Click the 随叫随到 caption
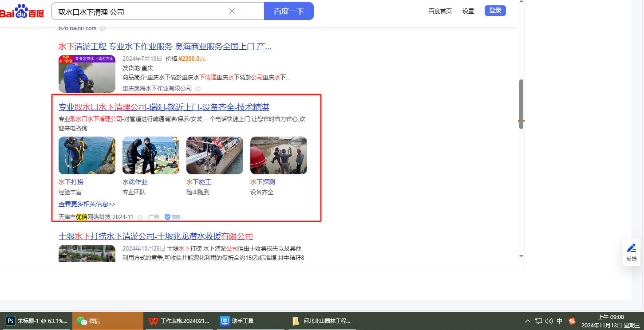 tap(198, 192)
